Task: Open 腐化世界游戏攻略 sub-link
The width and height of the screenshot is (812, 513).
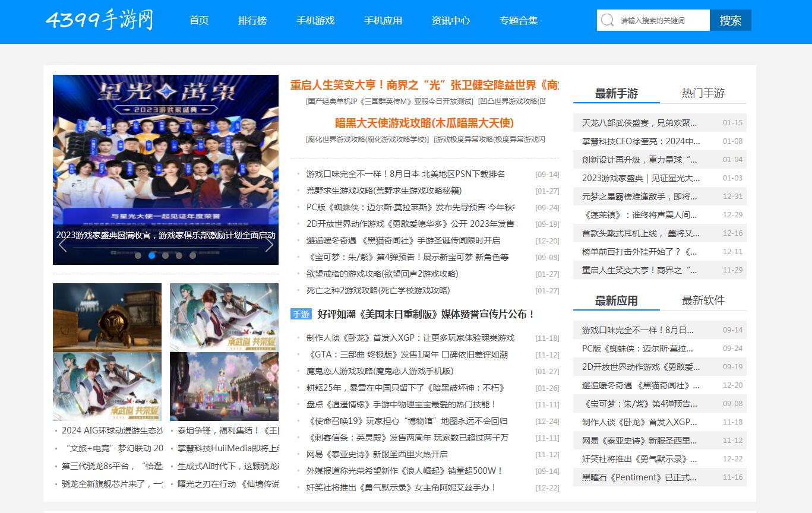Action: pyautogui.click(x=368, y=140)
